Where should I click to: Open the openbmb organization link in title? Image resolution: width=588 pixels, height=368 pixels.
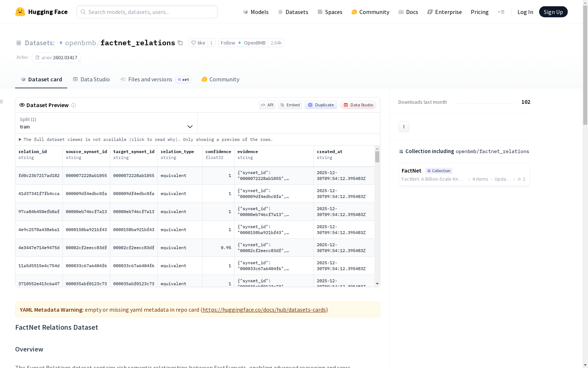(80, 43)
